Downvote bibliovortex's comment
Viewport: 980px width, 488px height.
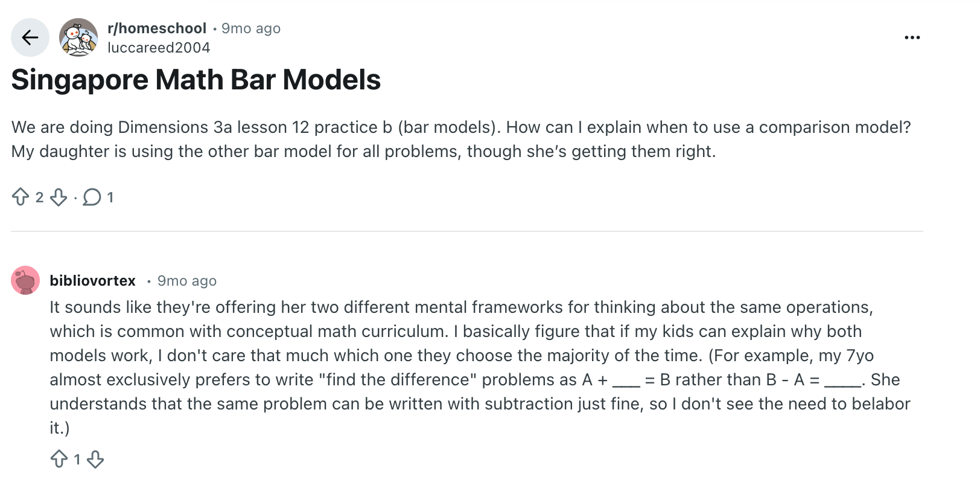[95, 459]
